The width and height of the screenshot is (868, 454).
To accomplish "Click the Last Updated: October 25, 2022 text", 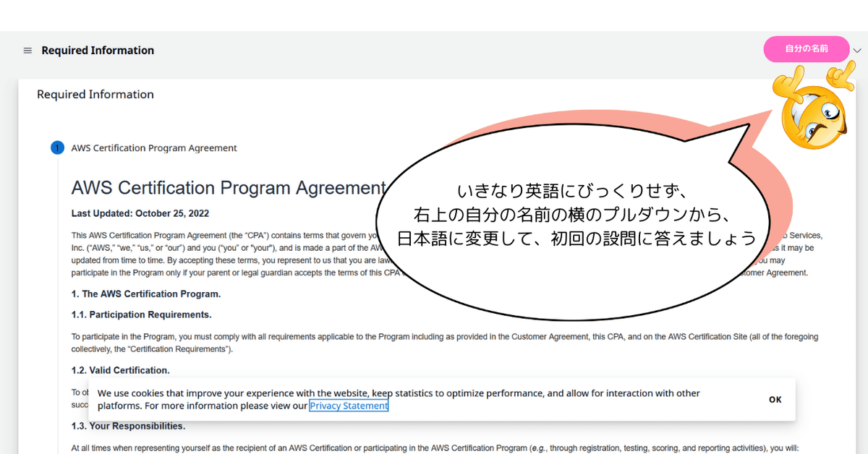I will [x=140, y=213].
